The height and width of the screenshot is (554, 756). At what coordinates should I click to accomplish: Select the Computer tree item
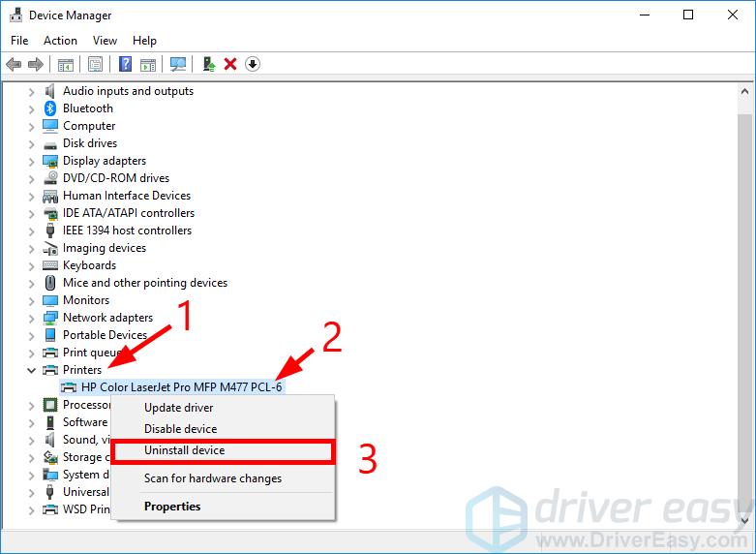89,126
